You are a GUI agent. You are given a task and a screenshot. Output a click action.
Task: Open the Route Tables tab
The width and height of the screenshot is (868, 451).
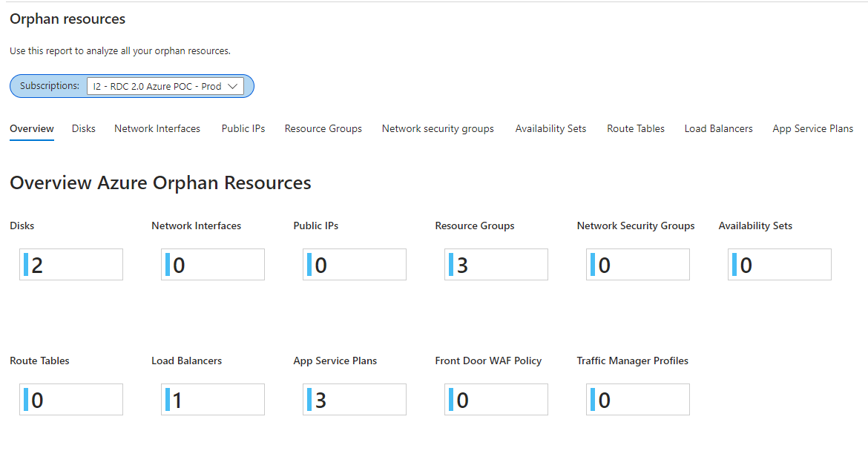(636, 128)
